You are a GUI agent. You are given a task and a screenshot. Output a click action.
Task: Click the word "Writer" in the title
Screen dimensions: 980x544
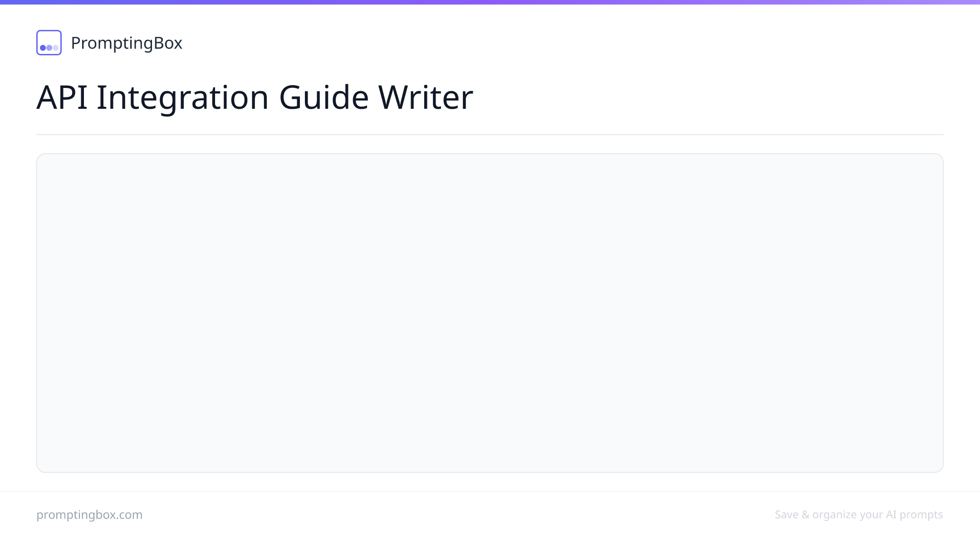point(426,97)
